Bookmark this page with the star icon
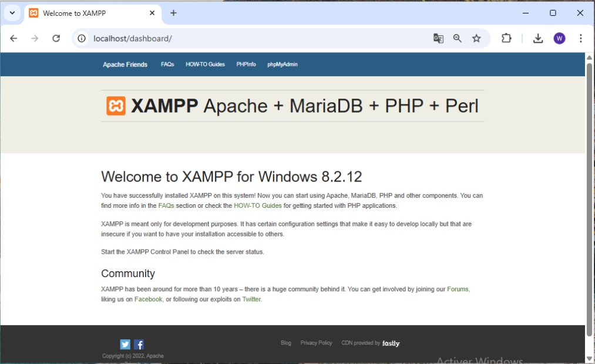 (x=476, y=38)
